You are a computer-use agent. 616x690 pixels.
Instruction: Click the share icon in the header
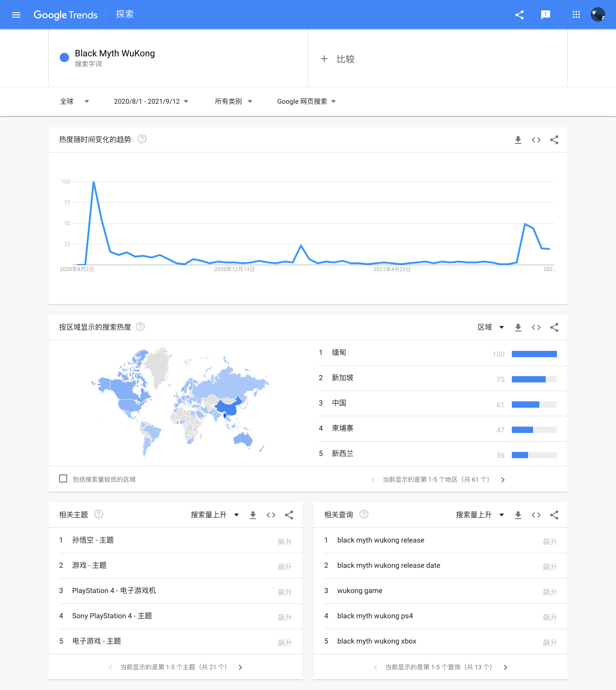(519, 15)
